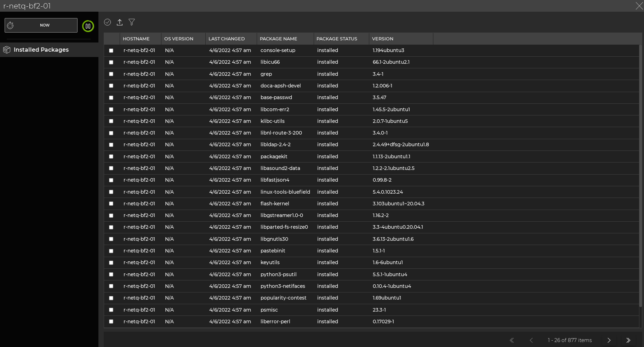This screenshot has width=644, height=347.
Task: Click the vertical scrollbar of the table
Action: tap(640, 177)
